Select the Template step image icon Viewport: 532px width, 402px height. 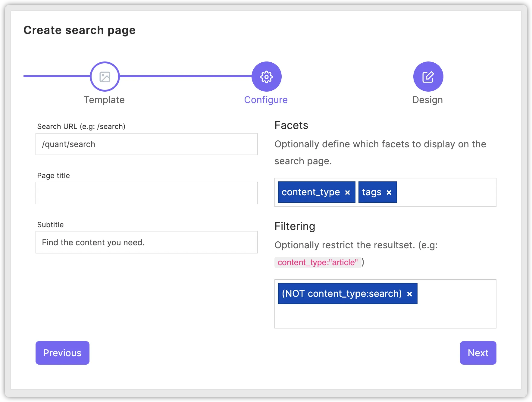pyautogui.click(x=105, y=76)
